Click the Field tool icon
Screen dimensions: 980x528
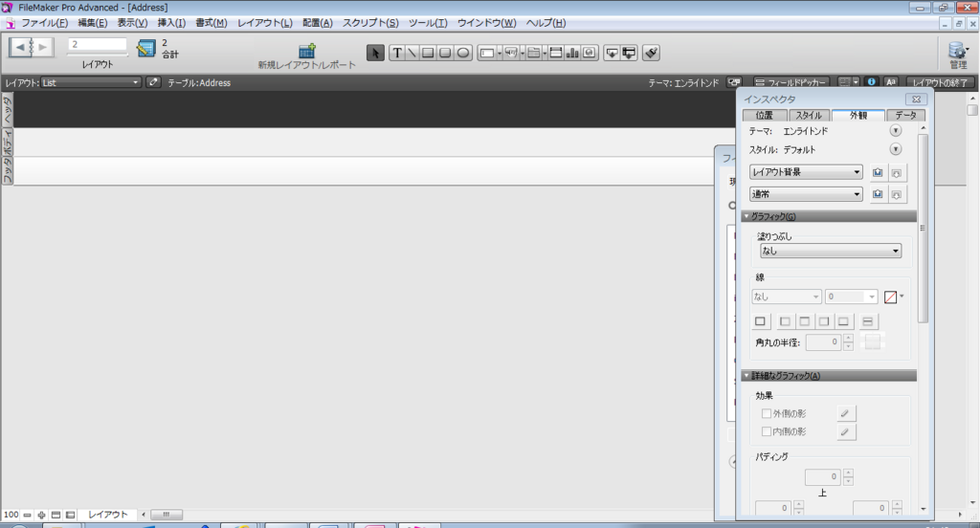point(612,54)
